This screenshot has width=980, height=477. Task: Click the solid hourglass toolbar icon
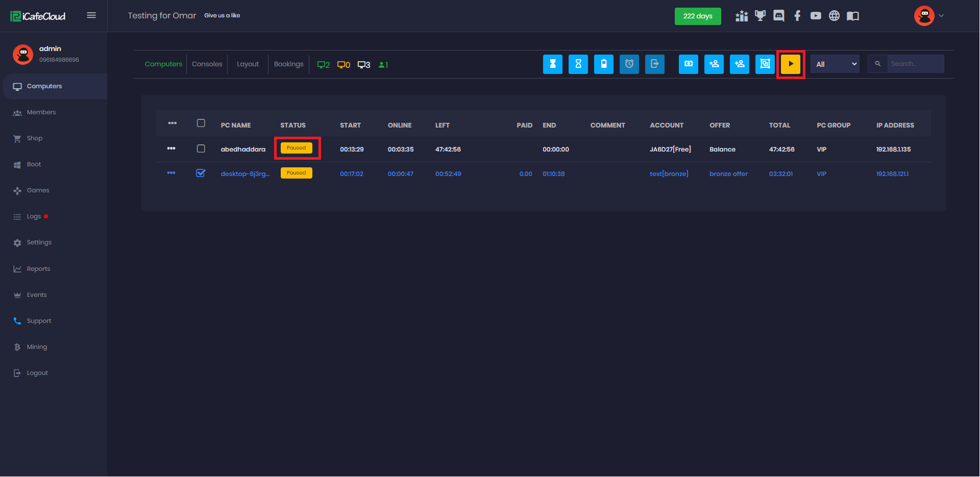[552, 64]
